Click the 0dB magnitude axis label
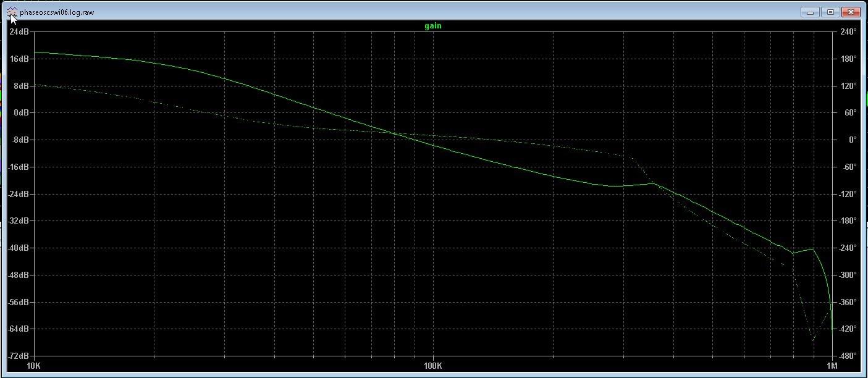The width and height of the screenshot is (868, 378). [22, 113]
